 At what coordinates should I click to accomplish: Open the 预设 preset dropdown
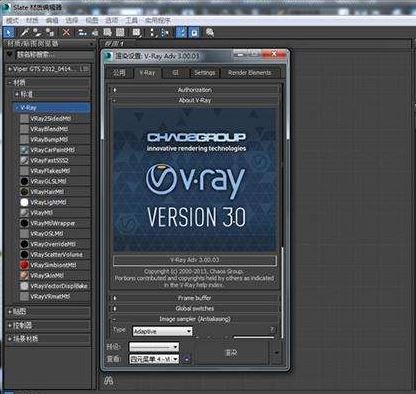pos(154,347)
